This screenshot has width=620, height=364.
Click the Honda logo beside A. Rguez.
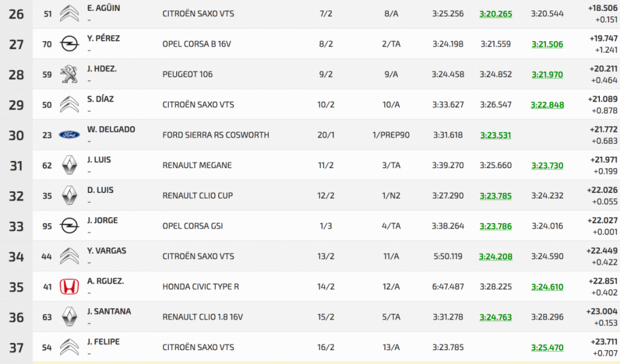(x=70, y=287)
